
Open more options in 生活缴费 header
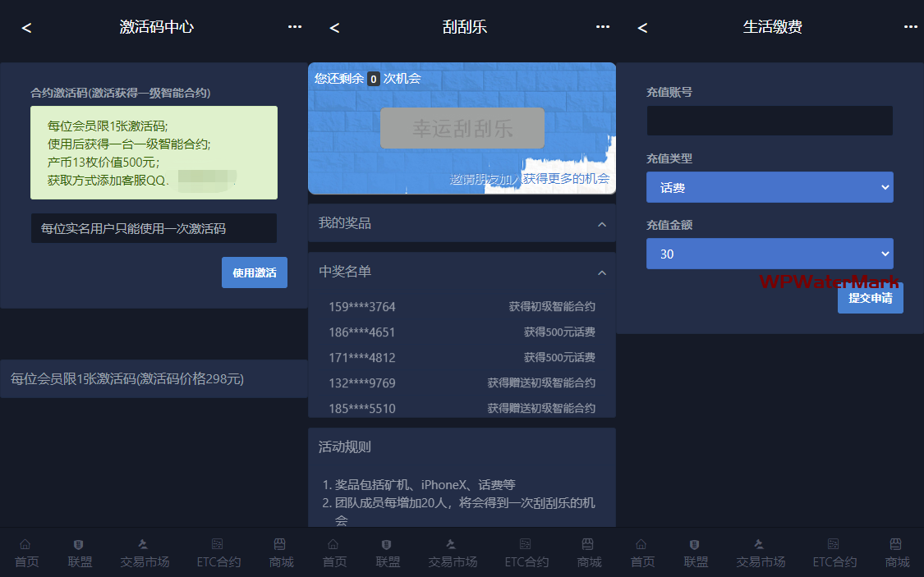(x=911, y=27)
